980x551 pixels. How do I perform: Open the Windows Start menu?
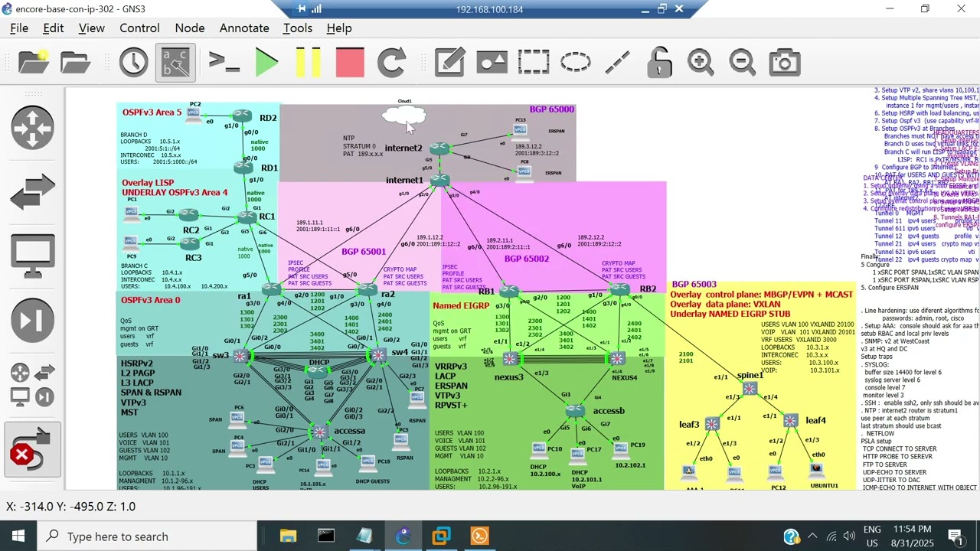point(18,536)
